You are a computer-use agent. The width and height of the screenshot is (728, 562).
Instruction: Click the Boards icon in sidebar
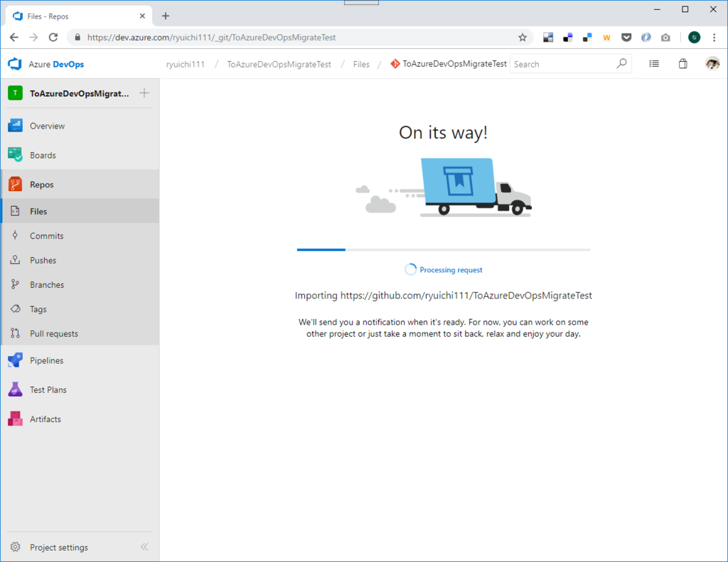pos(15,155)
